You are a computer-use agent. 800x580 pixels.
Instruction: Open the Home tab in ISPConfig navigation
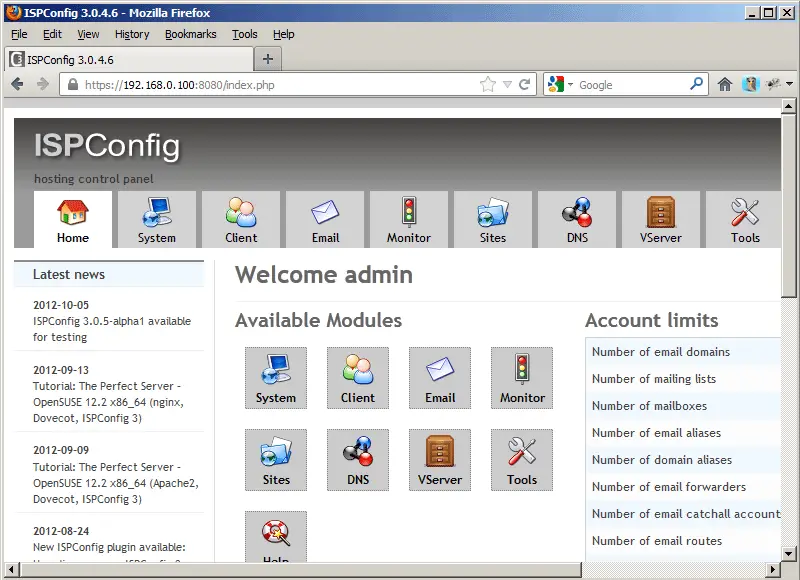73,220
